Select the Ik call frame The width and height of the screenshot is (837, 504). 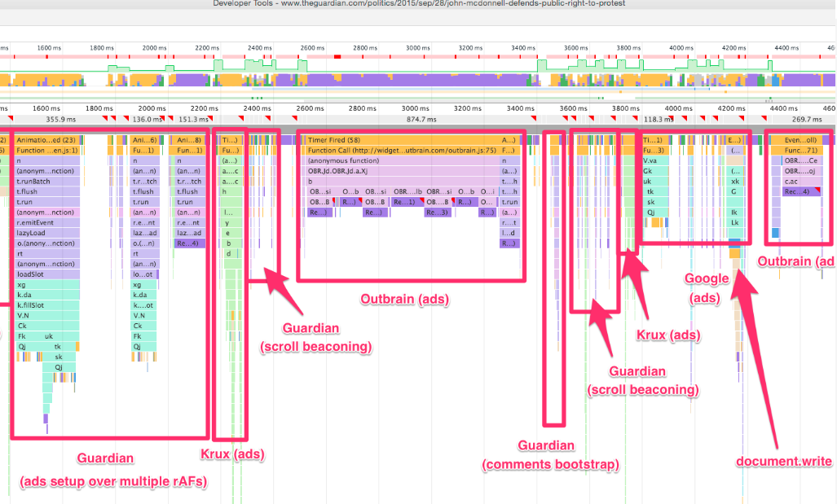735,213
